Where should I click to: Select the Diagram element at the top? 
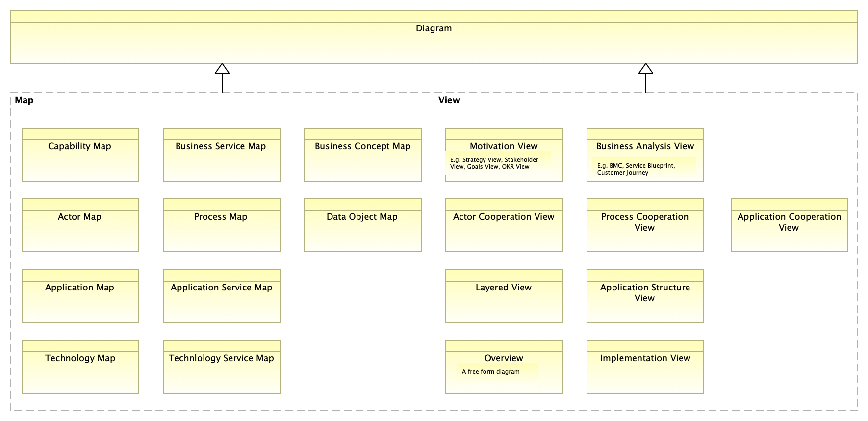point(434,37)
